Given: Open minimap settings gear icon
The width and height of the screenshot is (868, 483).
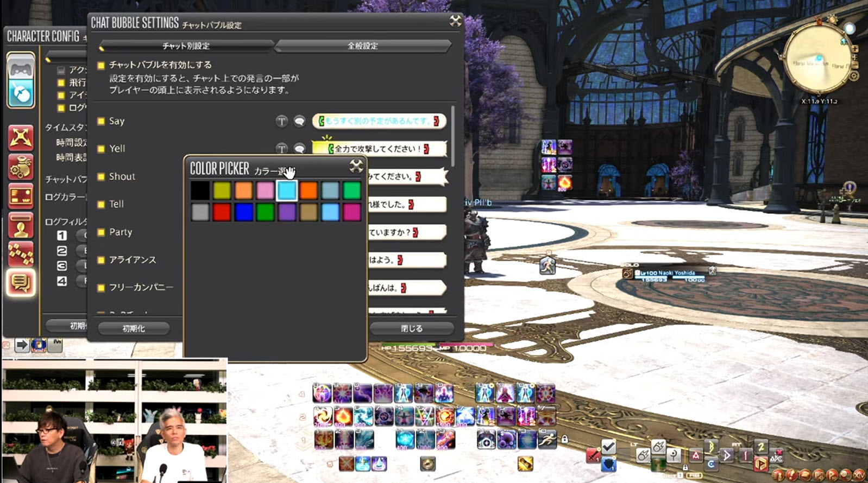Looking at the screenshot, I should click(x=854, y=76).
